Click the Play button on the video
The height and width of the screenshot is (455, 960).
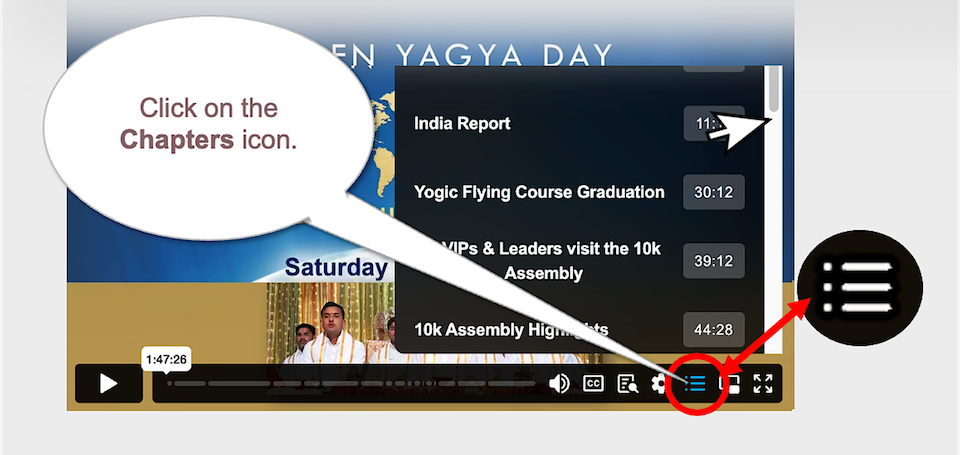108,383
